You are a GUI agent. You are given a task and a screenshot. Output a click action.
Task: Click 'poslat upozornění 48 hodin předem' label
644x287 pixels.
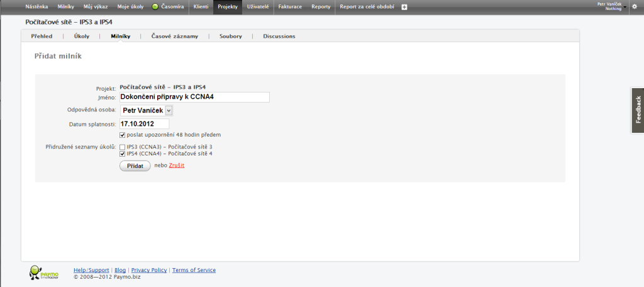[x=174, y=135]
